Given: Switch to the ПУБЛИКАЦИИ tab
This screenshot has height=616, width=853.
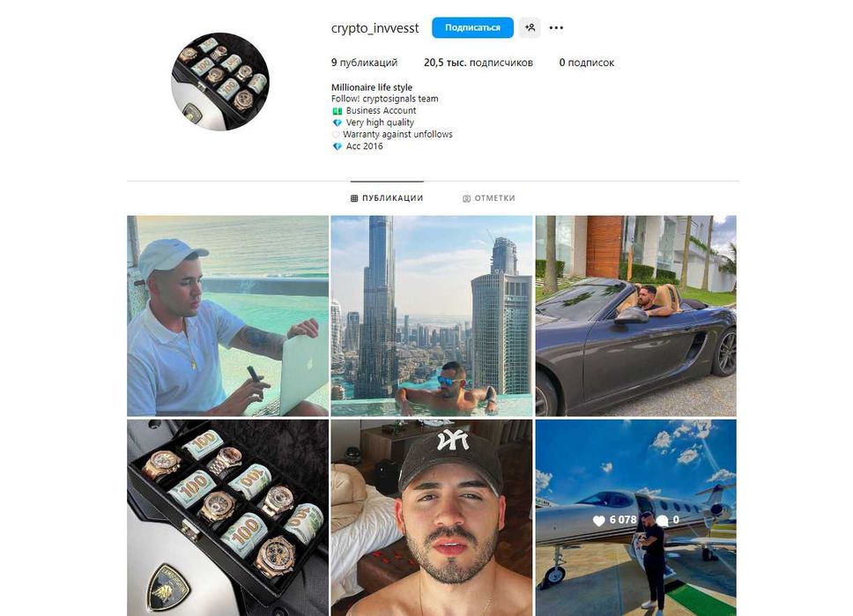Looking at the screenshot, I should tap(387, 198).
